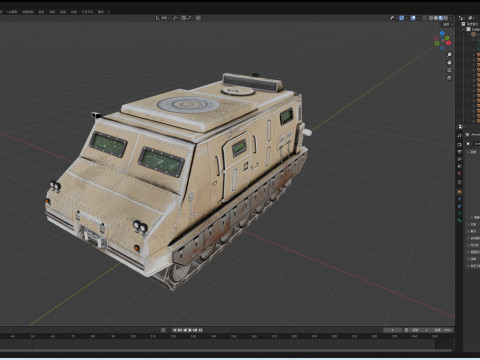
Task: Jump to previous keyframe
Action: point(180,330)
